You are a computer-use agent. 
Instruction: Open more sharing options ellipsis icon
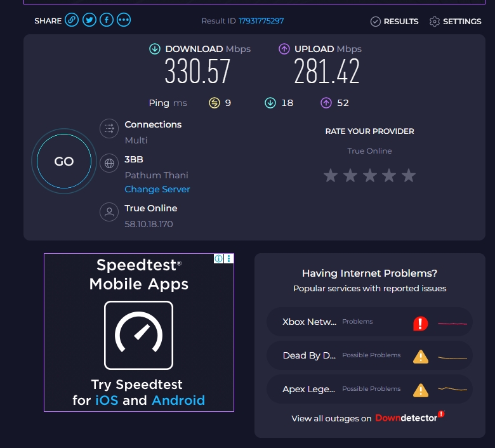coord(124,20)
